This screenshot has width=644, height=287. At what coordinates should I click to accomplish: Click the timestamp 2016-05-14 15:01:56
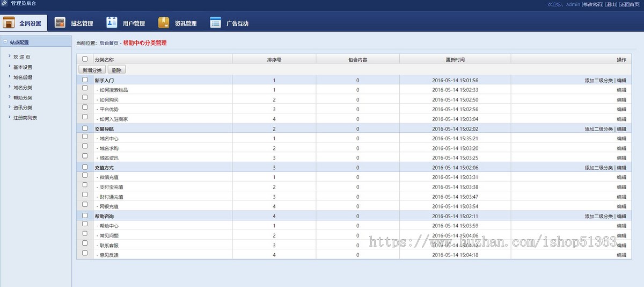pos(455,80)
